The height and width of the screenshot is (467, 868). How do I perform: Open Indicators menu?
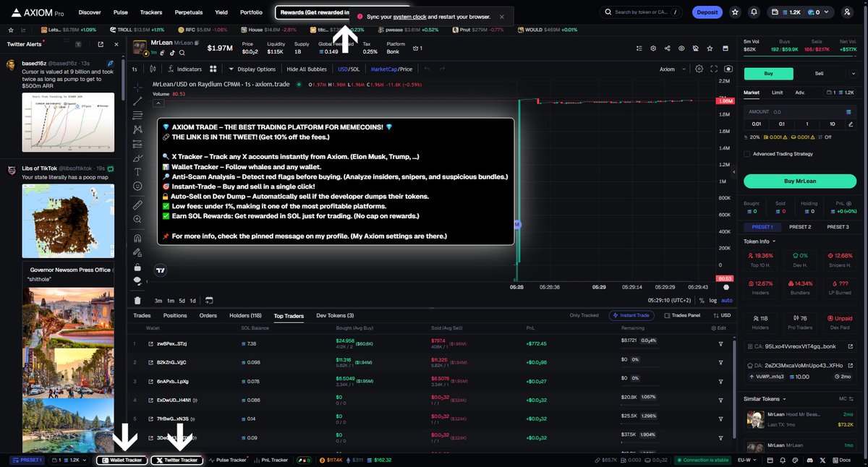(x=184, y=69)
